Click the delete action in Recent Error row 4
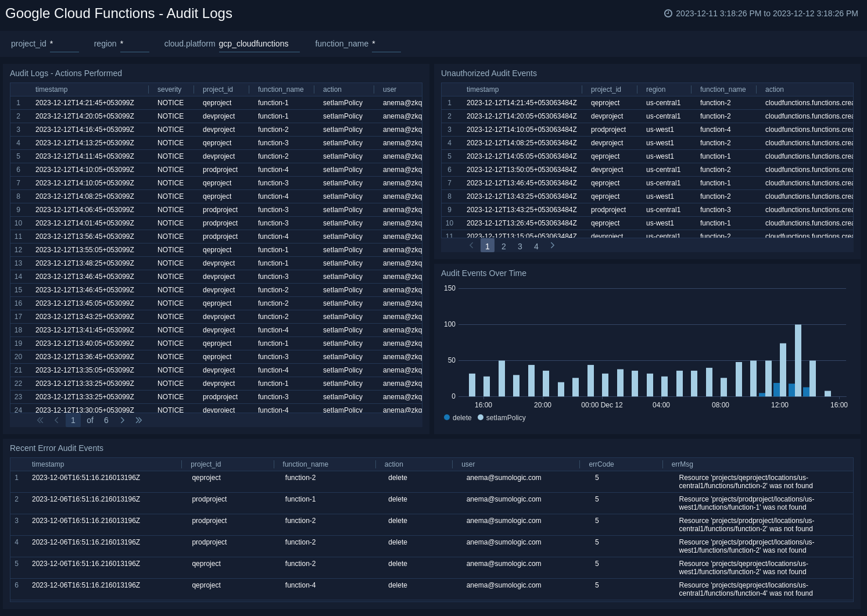Viewport: 867px width, 616px height. pos(397,542)
